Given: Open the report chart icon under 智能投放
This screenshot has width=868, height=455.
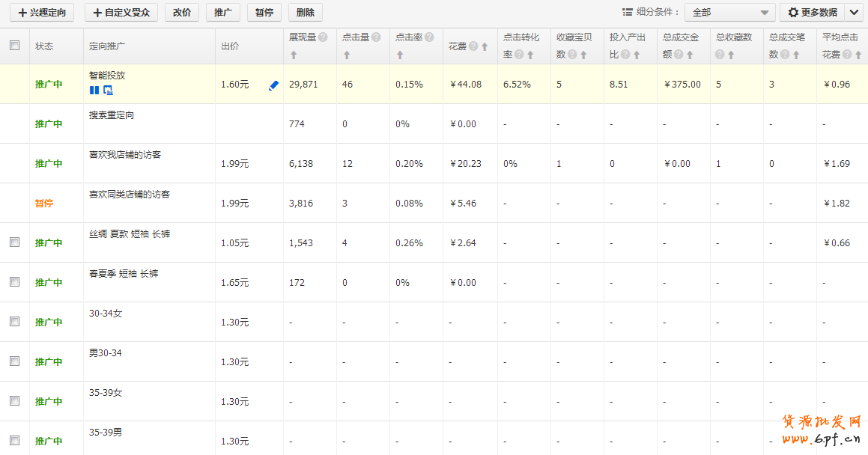Looking at the screenshot, I should click(108, 91).
